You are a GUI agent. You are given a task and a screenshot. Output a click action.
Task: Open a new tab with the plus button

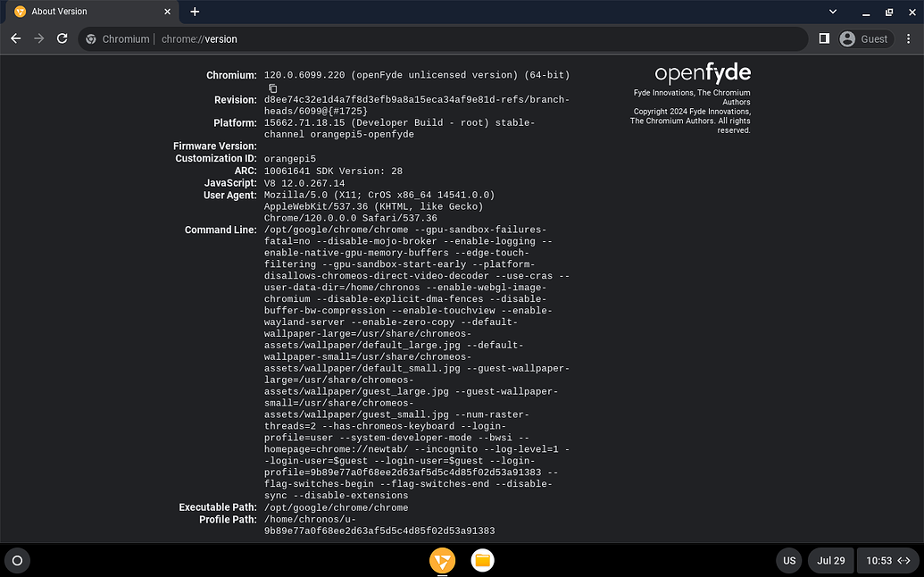click(195, 13)
